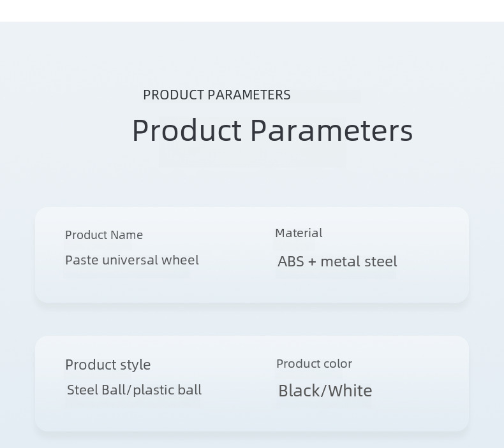Click the Black/White color value

[325, 391]
